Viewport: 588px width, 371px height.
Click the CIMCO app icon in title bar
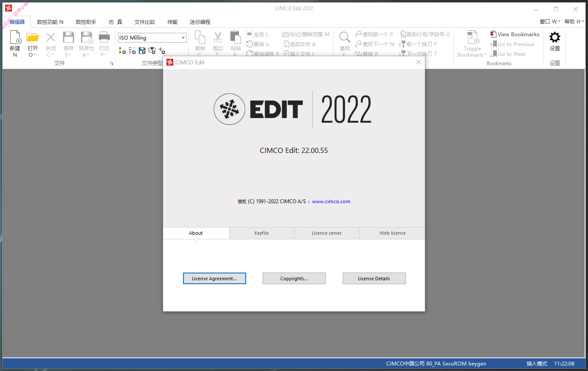(x=9, y=8)
